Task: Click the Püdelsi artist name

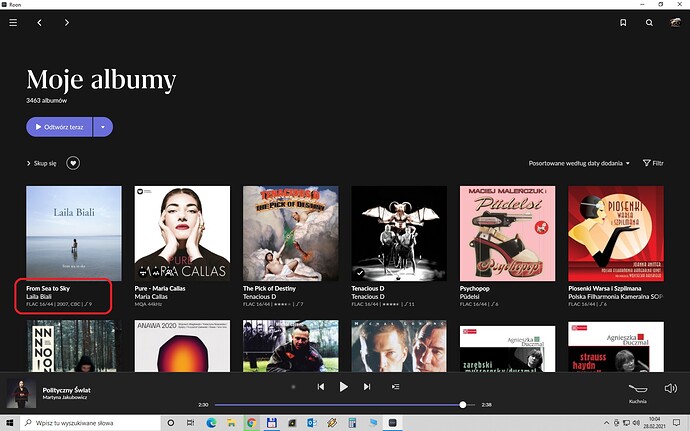Action: 470,297
